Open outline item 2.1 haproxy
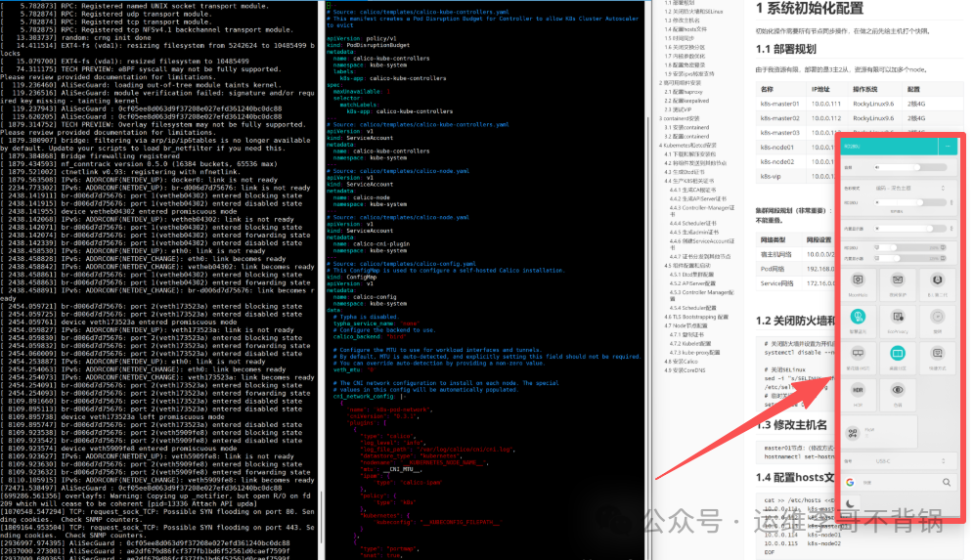Image resolution: width=974 pixels, height=560 pixels. pos(684,91)
